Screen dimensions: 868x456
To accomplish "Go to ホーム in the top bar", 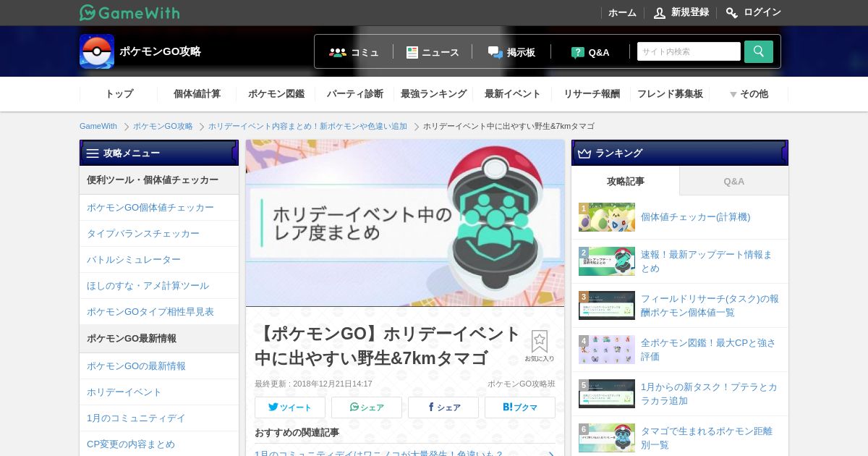I will pos(622,13).
